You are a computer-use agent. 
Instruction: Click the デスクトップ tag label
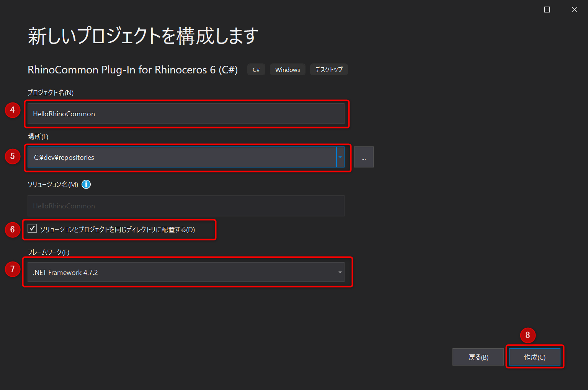329,70
